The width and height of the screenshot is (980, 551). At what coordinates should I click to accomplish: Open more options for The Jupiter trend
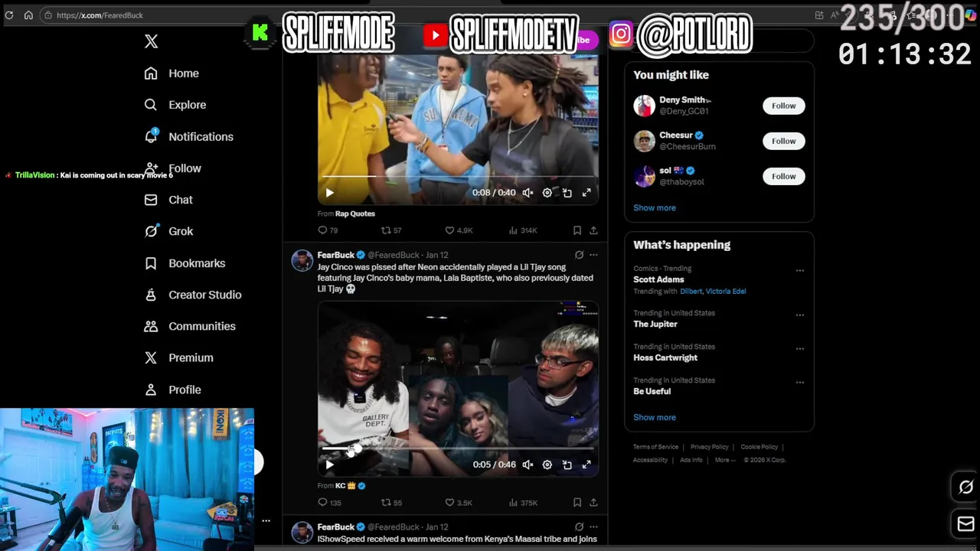(x=799, y=315)
